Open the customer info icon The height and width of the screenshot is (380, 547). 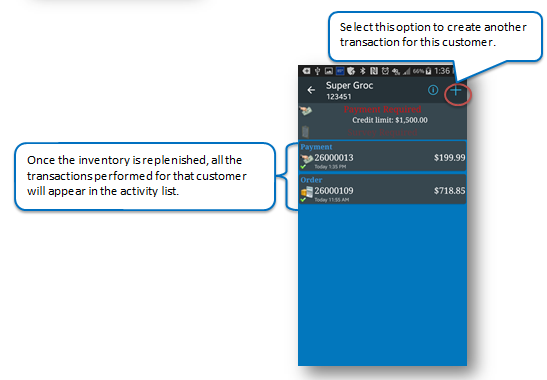pos(433,90)
